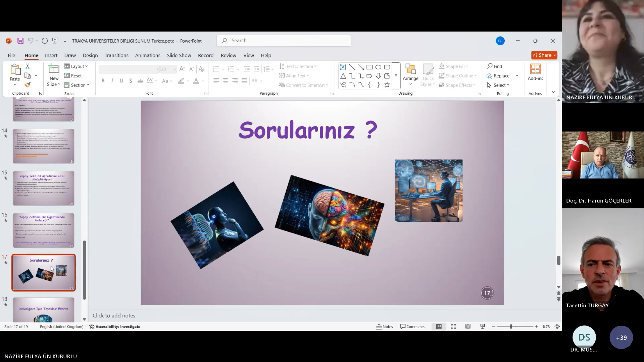
Task: Open the Transitions tab
Action: click(116, 55)
